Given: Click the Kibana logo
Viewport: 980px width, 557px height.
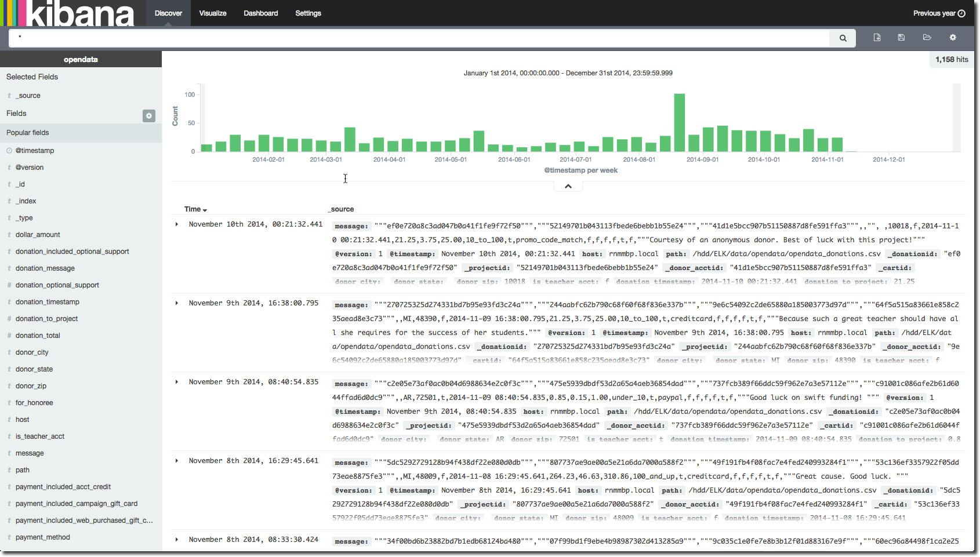Looking at the screenshot, I should click(x=68, y=13).
